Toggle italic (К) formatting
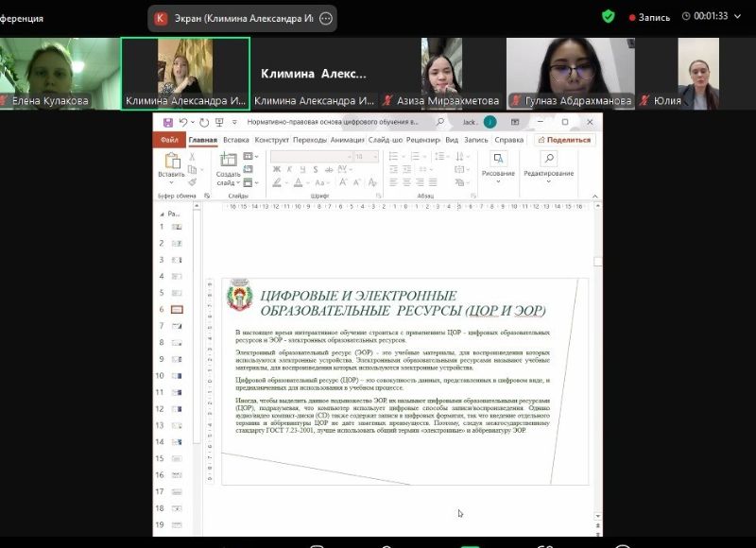The image size is (756, 548). point(290,170)
